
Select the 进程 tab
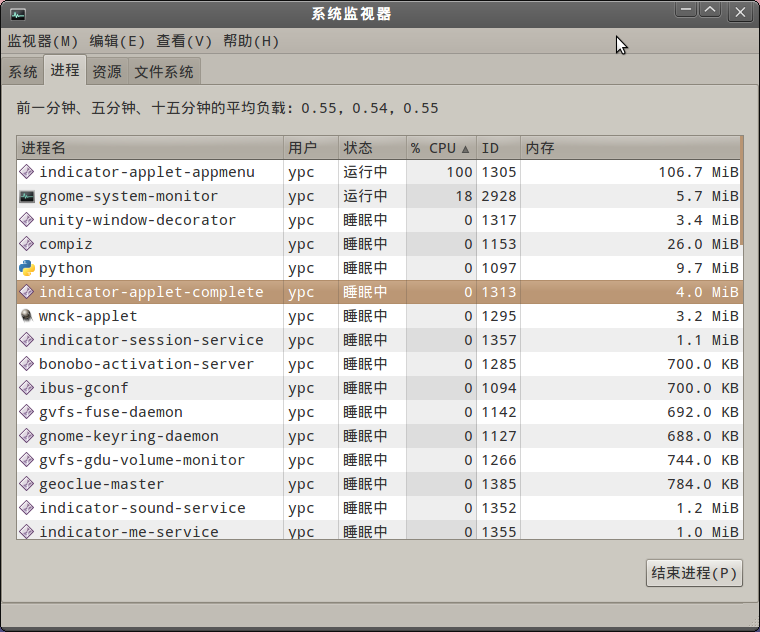65,70
